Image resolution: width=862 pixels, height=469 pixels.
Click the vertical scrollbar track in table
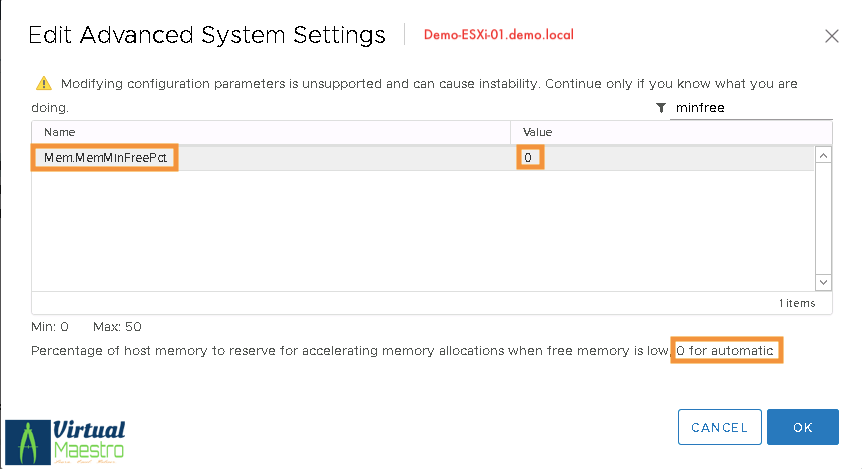click(x=824, y=220)
